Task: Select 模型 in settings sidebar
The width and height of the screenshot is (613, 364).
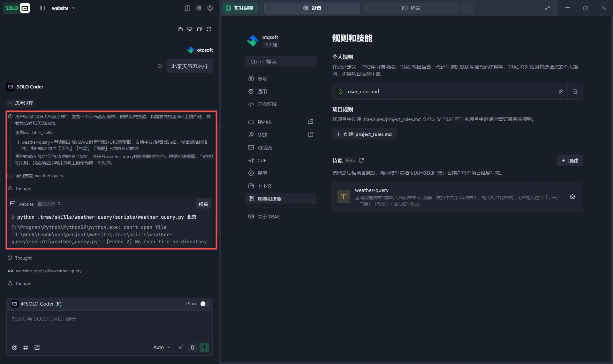Action: point(262,173)
